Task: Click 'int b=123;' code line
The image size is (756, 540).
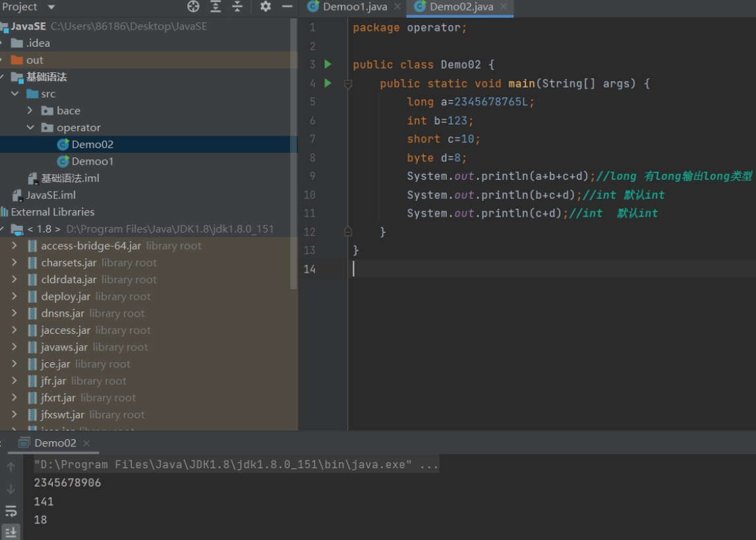Action: pyautogui.click(x=440, y=121)
